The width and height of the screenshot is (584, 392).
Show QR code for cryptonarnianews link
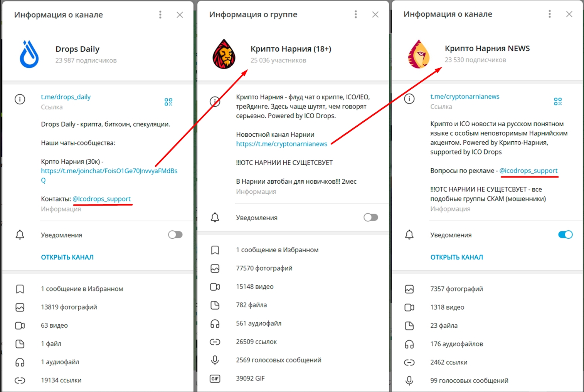[x=557, y=102]
